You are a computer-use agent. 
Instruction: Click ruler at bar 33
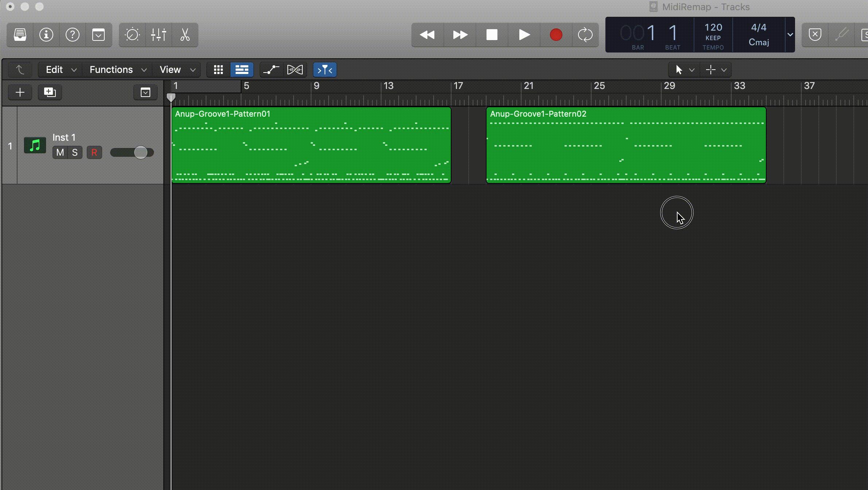[x=739, y=86]
